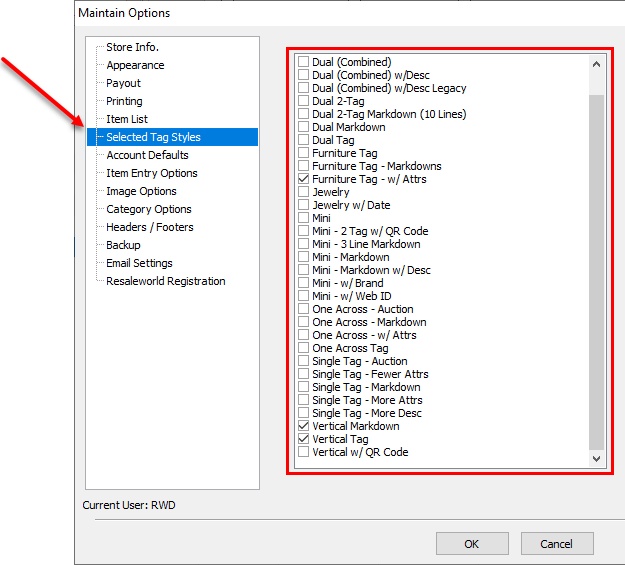Enable Mini - 2 Tag w/ QR Code
625x565 pixels.
(303, 230)
